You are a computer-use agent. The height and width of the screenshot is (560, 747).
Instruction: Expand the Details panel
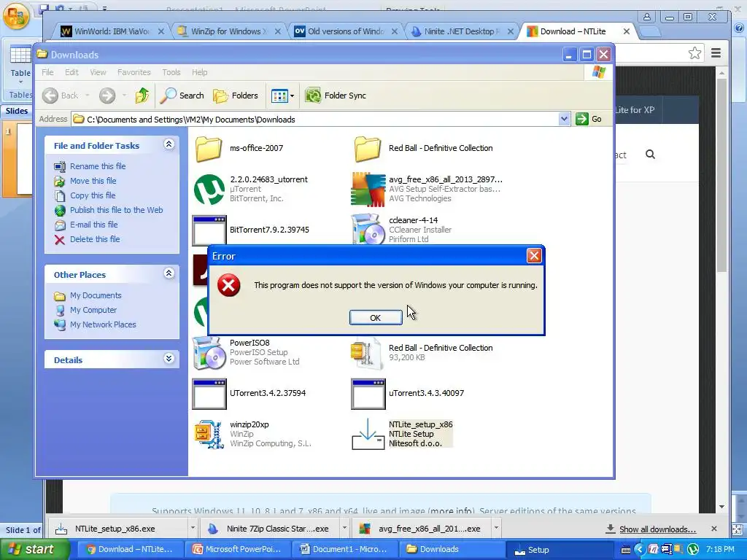click(169, 359)
